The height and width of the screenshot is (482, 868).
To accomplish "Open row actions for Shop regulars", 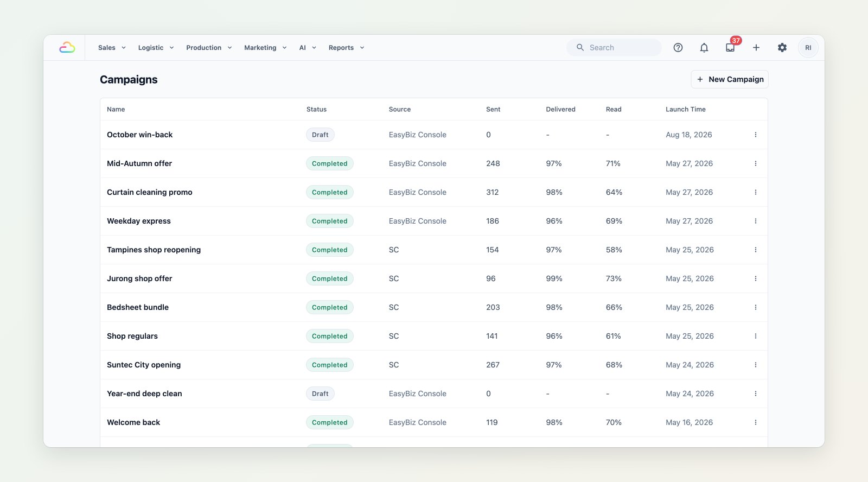I will tap(756, 336).
